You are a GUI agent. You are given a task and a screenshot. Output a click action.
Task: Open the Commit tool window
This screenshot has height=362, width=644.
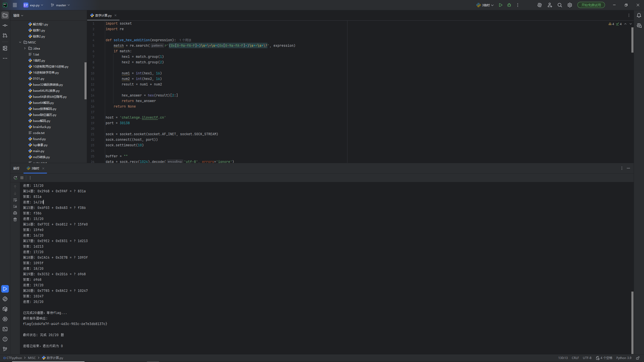[x=5, y=25]
